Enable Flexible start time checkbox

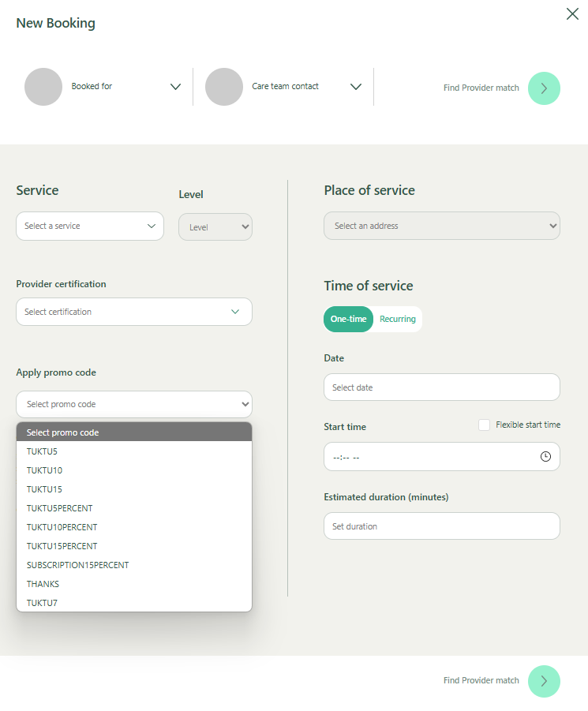click(484, 425)
